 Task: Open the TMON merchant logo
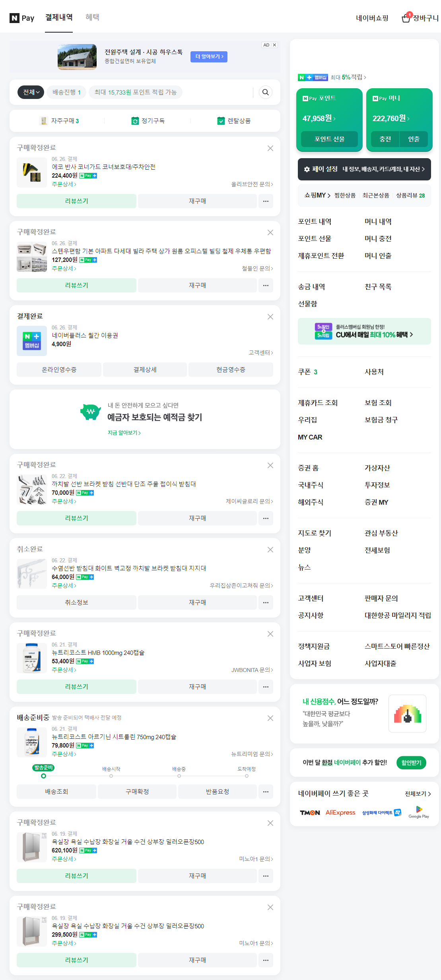pyautogui.click(x=310, y=812)
